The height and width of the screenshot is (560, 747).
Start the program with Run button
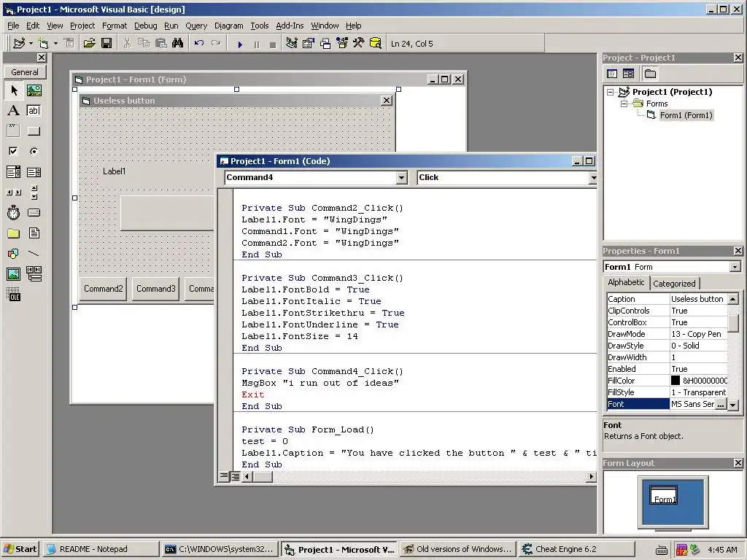coord(239,44)
